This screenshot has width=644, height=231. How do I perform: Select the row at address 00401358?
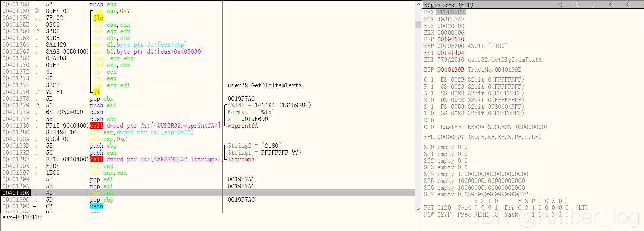click(208, 4)
